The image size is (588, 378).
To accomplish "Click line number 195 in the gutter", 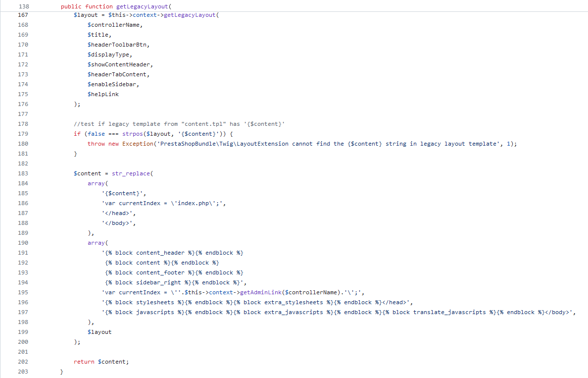I will [23, 292].
